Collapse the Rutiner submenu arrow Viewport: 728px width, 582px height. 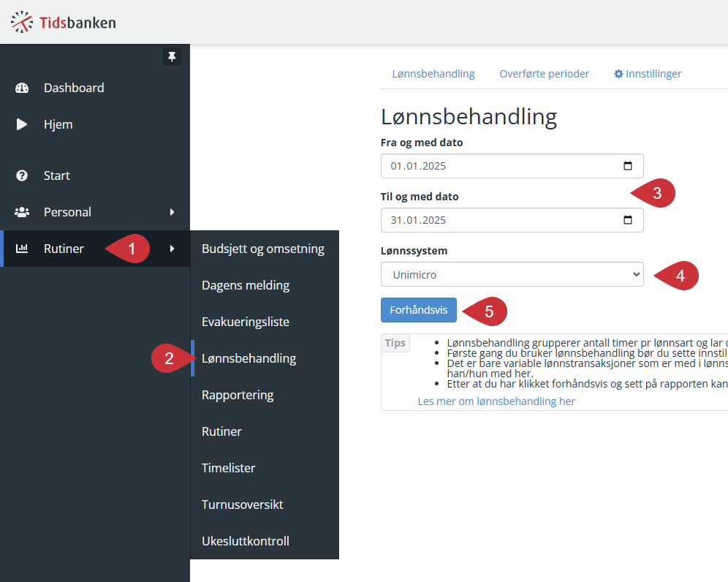(x=172, y=249)
